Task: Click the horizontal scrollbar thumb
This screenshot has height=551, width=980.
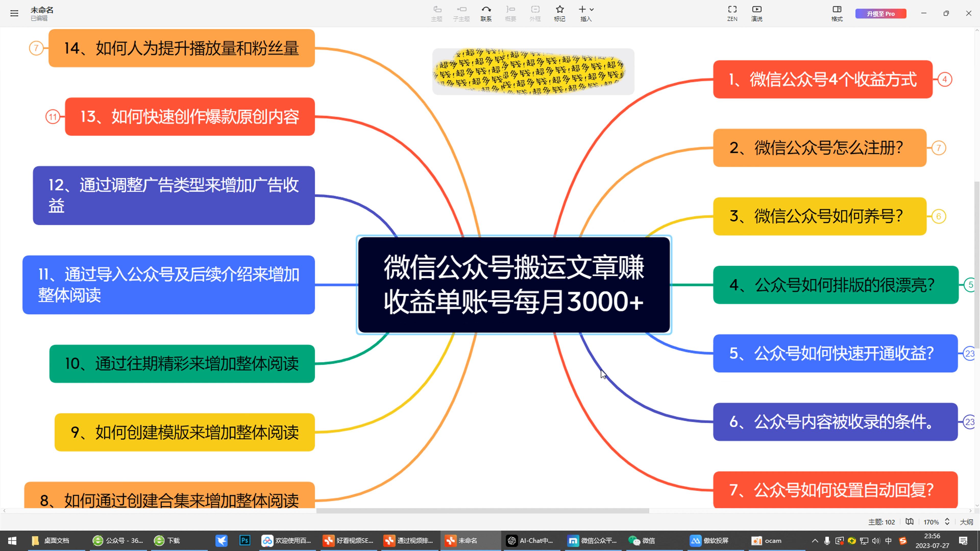Action: (482, 511)
